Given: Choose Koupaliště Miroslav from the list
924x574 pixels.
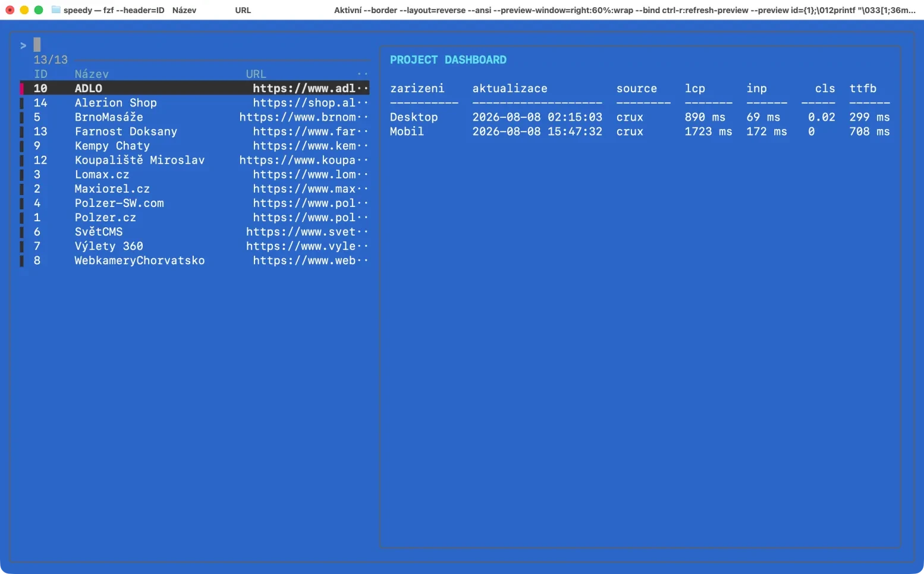Looking at the screenshot, I should tap(194, 160).
